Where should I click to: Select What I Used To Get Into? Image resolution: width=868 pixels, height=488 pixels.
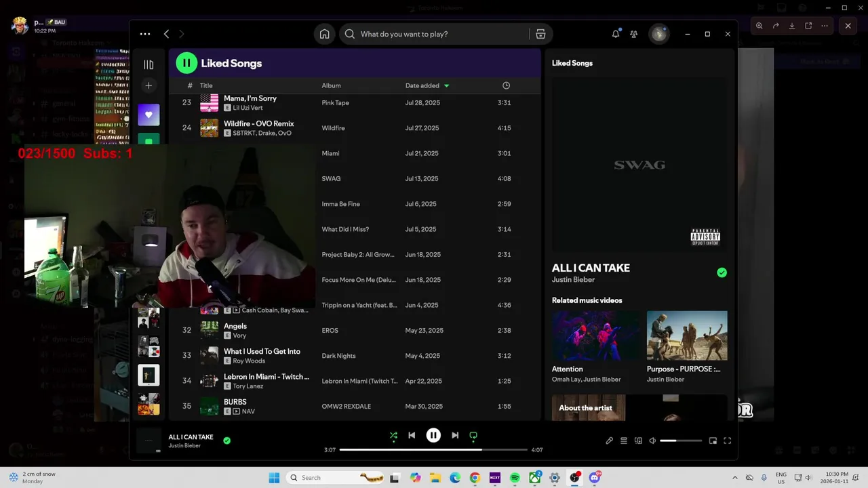point(262,351)
